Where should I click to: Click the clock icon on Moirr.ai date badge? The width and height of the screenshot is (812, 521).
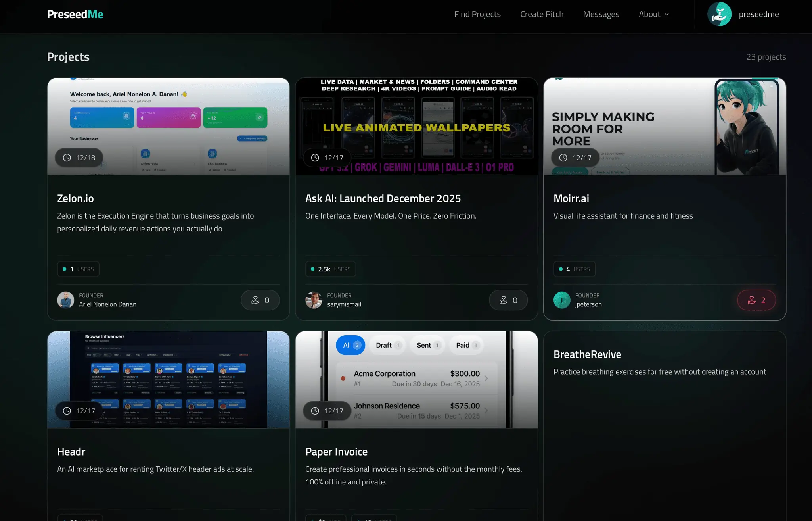(x=563, y=158)
